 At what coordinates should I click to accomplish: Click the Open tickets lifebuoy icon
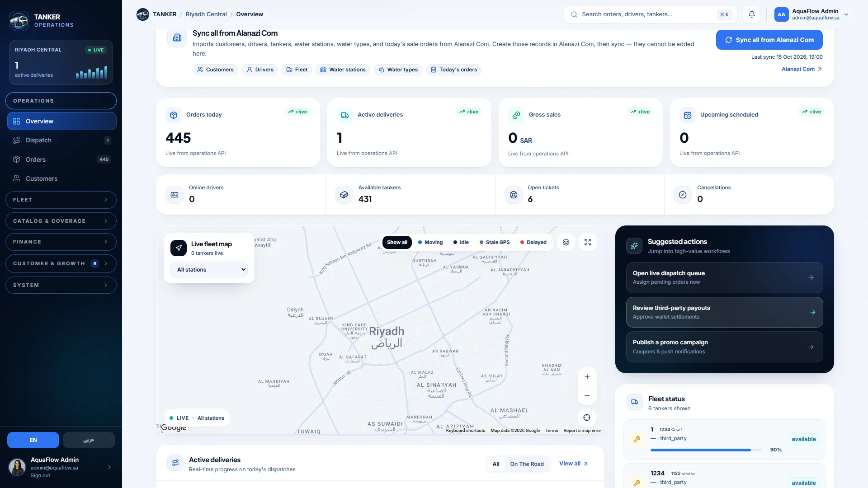click(x=514, y=195)
